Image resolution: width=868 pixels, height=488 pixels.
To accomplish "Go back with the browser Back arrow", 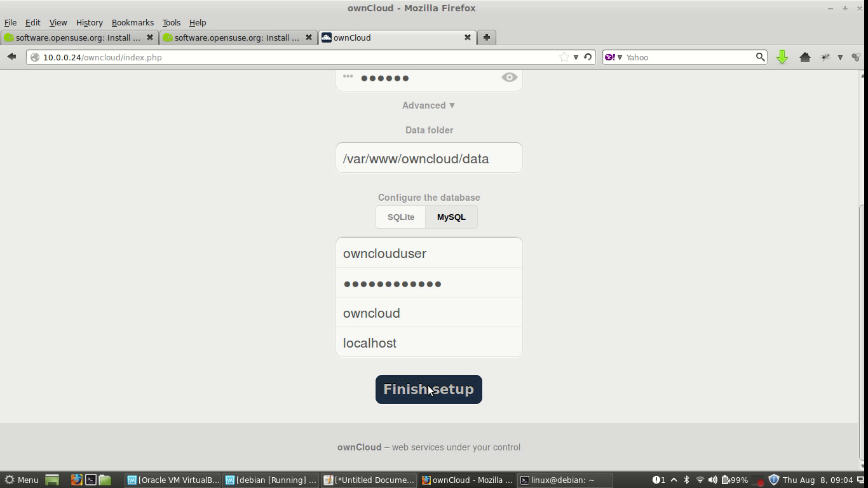I will coord(11,57).
